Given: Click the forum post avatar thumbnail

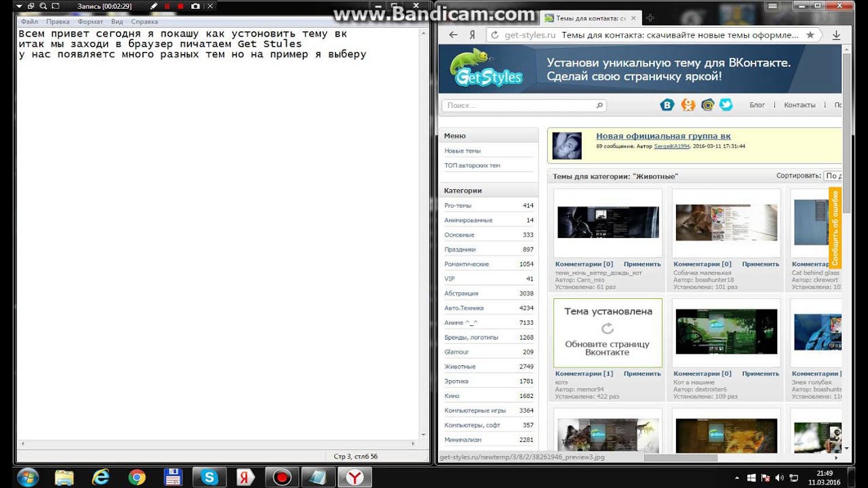Looking at the screenshot, I should pyautogui.click(x=567, y=146).
